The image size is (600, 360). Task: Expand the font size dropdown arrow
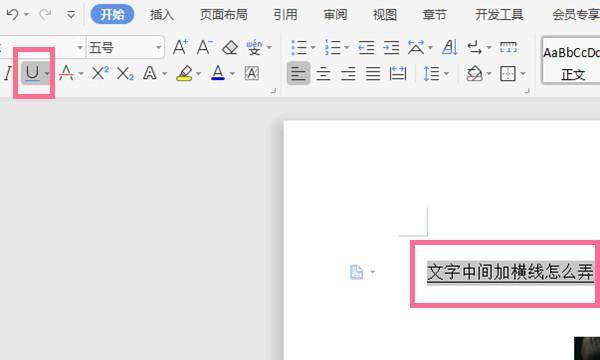(159, 48)
